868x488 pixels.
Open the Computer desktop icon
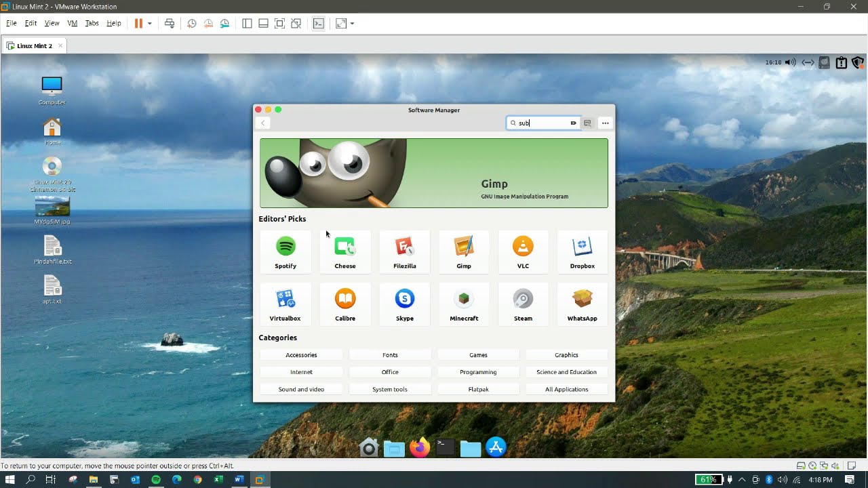[52, 90]
